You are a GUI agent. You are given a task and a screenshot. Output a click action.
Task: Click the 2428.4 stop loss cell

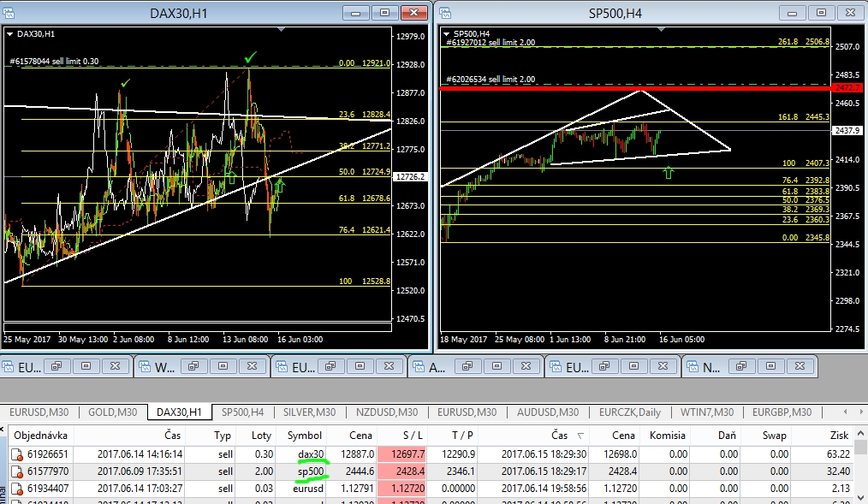402,471
